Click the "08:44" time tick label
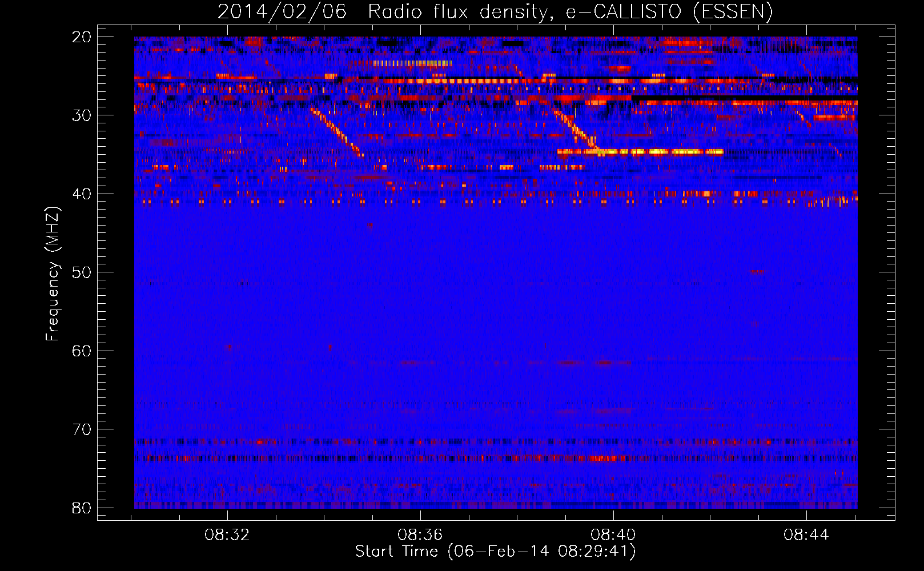 pyautogui.click(x=806, y=535)
